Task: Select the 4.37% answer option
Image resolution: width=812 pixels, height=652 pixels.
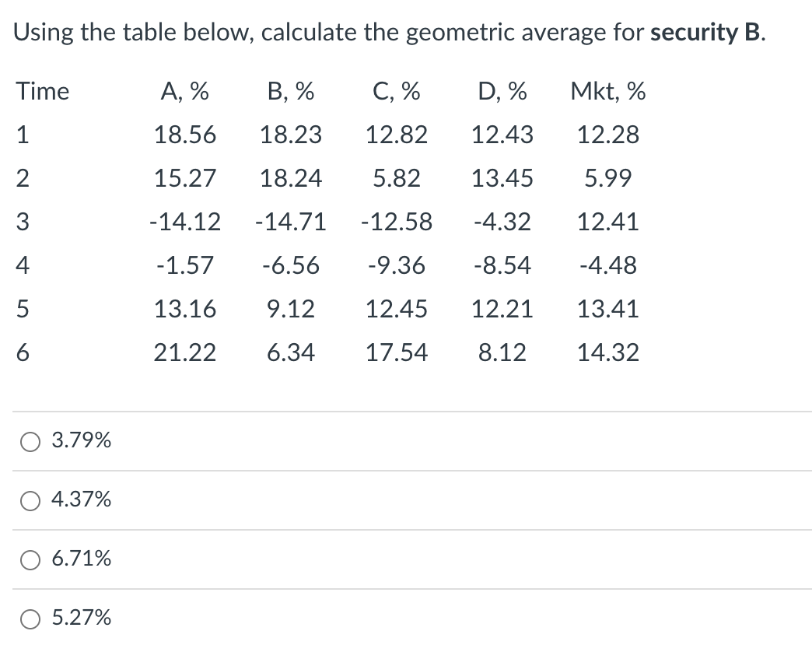Action: tap(30, 500)
